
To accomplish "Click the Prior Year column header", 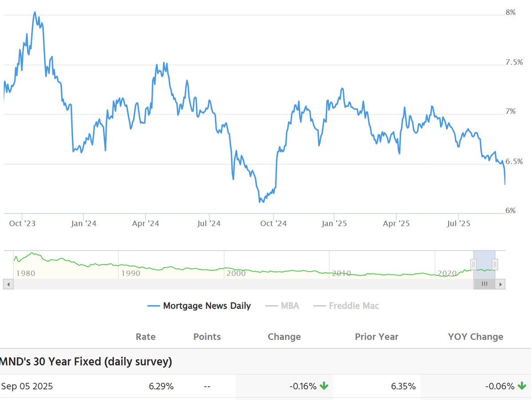I will click(x=376, y=337).
